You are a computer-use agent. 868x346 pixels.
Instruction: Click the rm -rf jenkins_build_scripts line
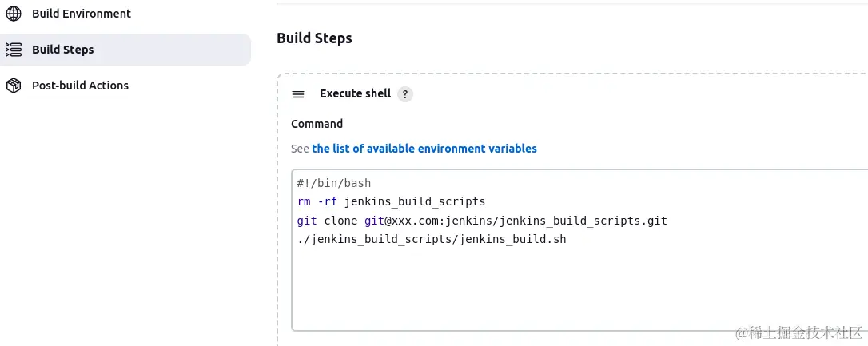(391, 201)
